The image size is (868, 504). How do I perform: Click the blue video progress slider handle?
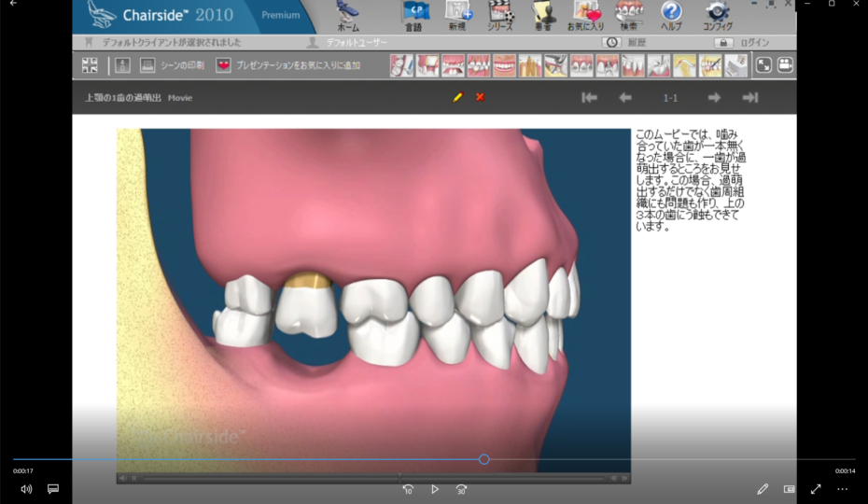(x=483, y=459)
